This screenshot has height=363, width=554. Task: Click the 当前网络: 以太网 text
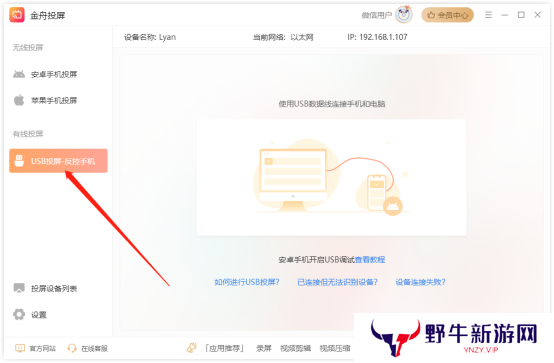point(283,37)
